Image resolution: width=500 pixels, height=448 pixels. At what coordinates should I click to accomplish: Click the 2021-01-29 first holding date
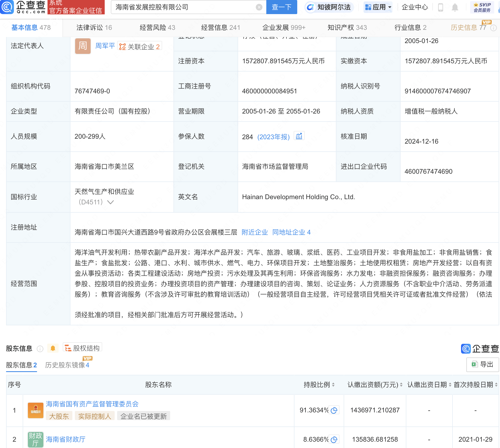(x=475, y=439)
